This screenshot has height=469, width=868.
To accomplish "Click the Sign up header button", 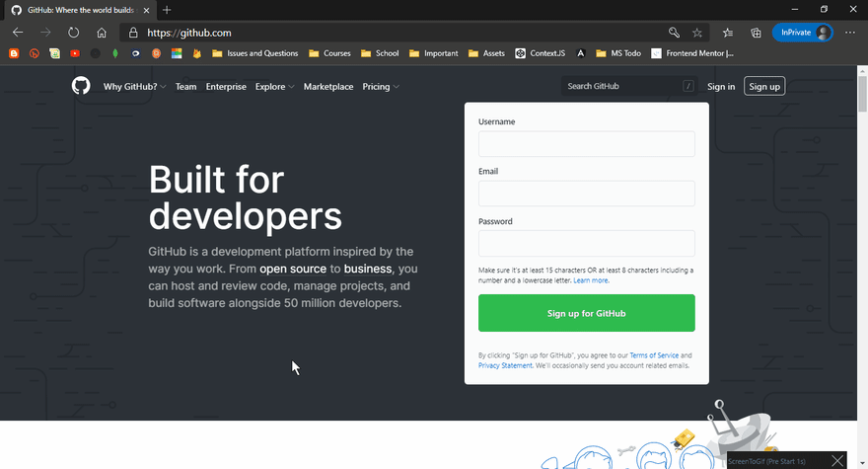I will [x=764, y=86].
